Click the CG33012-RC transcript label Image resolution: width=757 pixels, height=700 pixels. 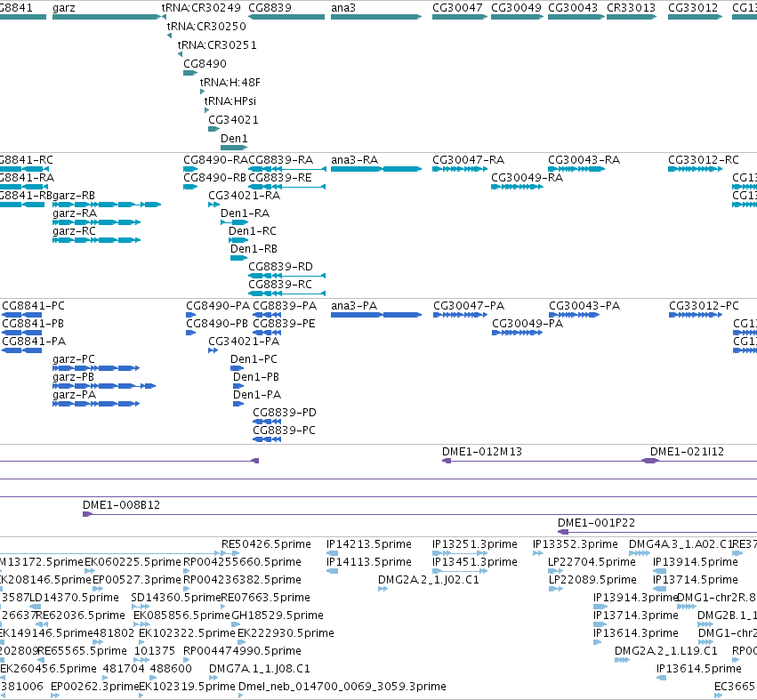tap(704, 160)
